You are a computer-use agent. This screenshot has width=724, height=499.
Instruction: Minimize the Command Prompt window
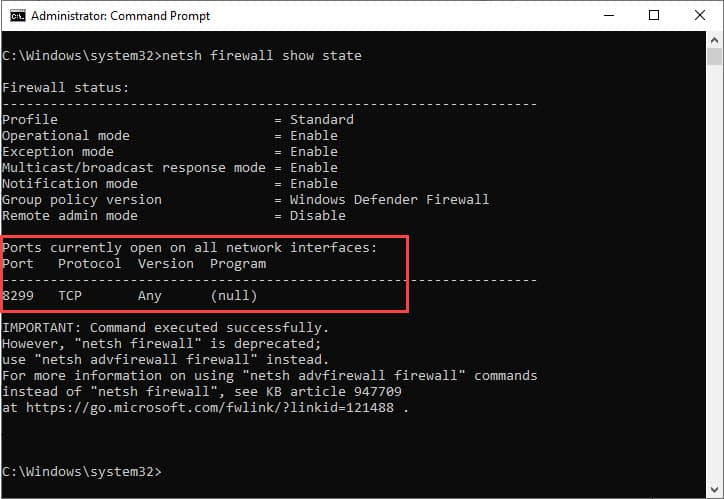click(x=609, y=15)
